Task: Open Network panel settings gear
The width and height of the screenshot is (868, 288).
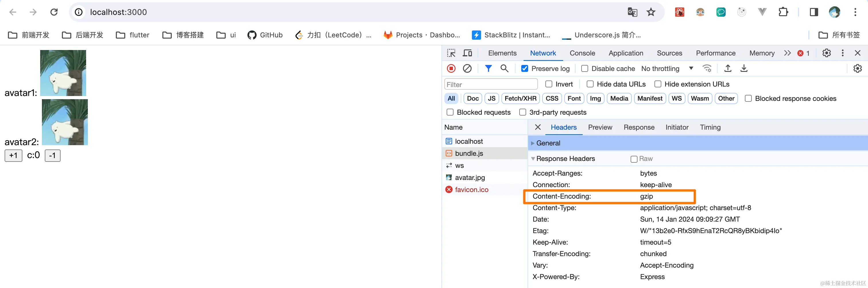Action: coord(858,68)
